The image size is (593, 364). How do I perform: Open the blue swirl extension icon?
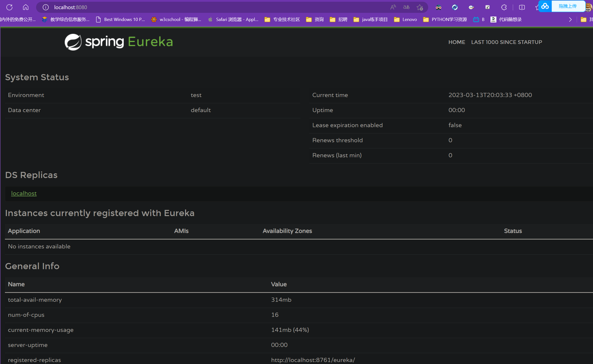455,7
